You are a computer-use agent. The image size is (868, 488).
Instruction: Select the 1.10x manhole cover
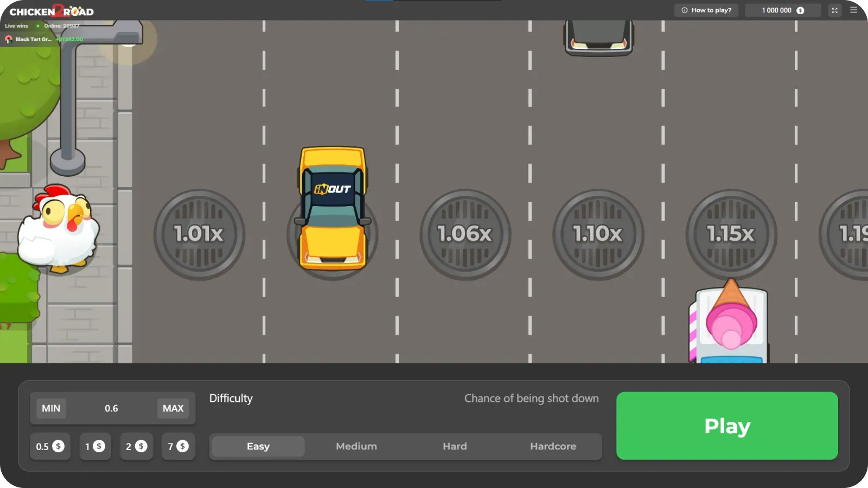coord(598,234)
